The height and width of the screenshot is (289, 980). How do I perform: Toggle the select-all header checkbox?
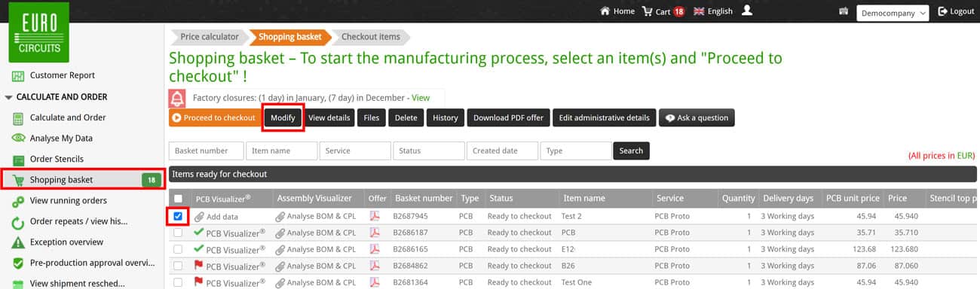178,199
